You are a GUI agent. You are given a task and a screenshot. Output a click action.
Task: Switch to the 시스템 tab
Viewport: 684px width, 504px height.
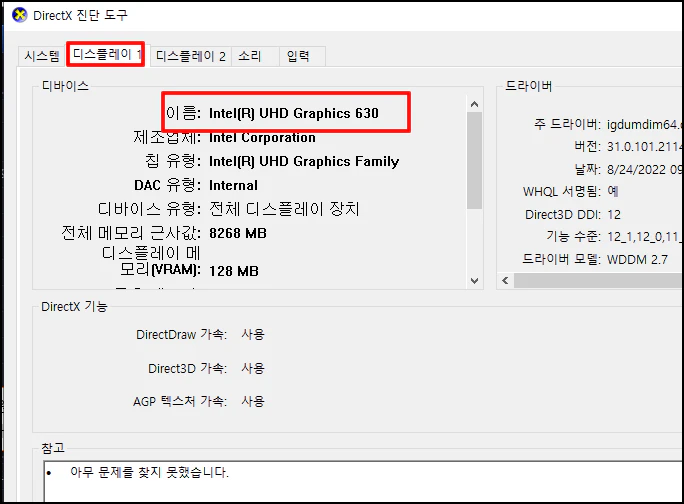pyautogui.click(x=42, y=56)
